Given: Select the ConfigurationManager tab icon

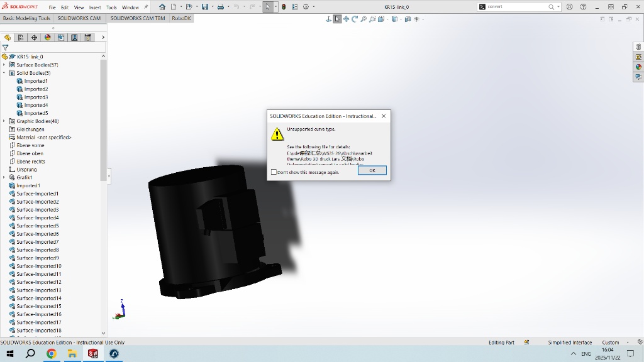Looking at the screenshot, I should (34, 38).
